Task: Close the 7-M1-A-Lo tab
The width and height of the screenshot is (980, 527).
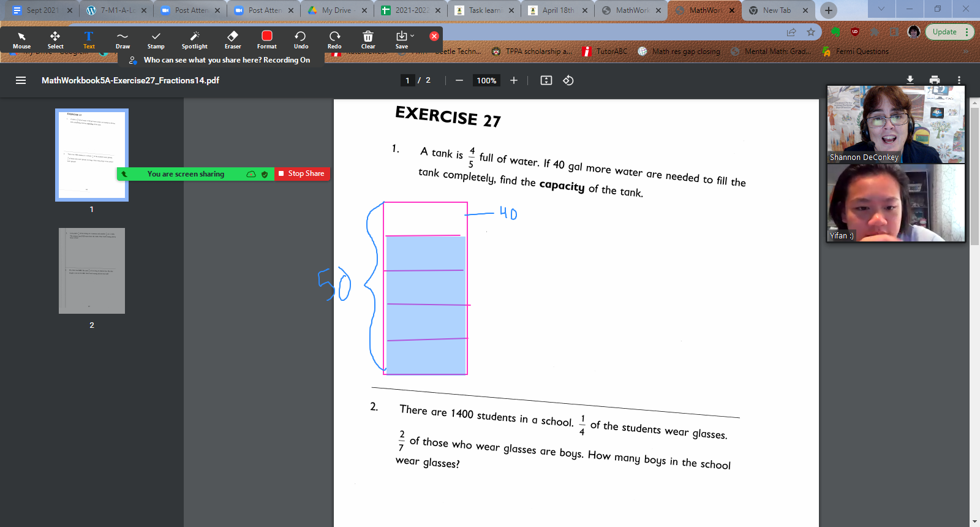Action: [x=144, y=10]
